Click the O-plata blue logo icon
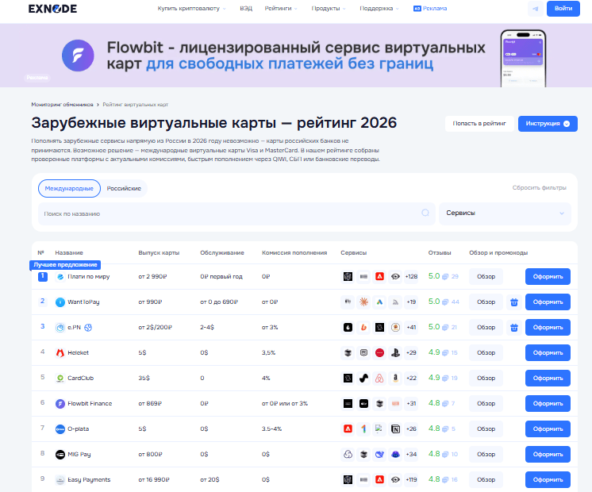This screenshot has height=492, width=592. (x=60, y=429)
